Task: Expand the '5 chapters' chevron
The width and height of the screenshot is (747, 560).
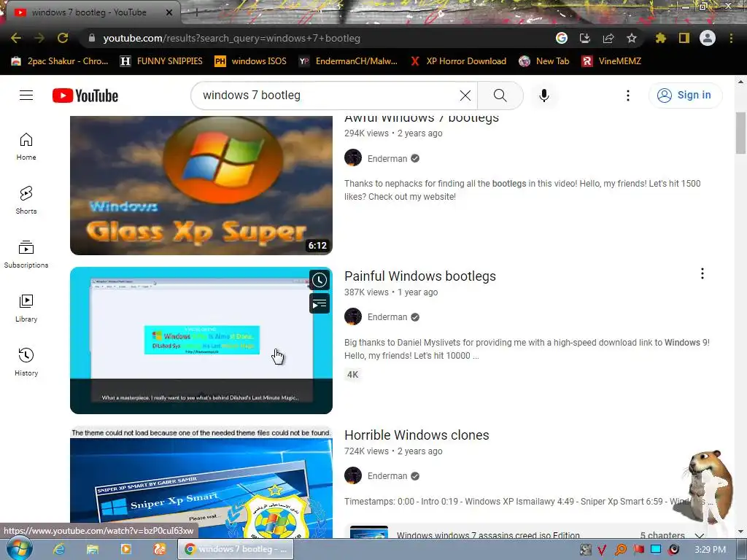Action: click(x=700, y=535)
